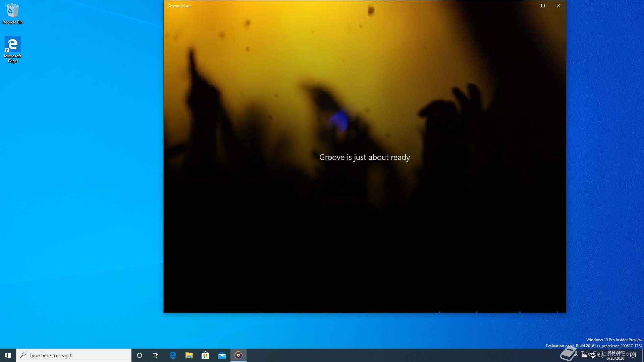Open the network status tray icon
644x362 pixels.
pos(593,355)
